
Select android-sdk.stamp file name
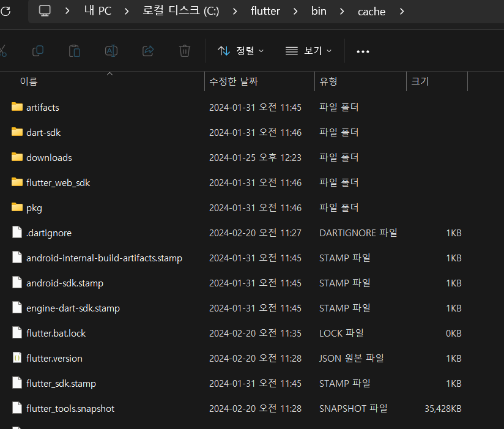[65, 283]
